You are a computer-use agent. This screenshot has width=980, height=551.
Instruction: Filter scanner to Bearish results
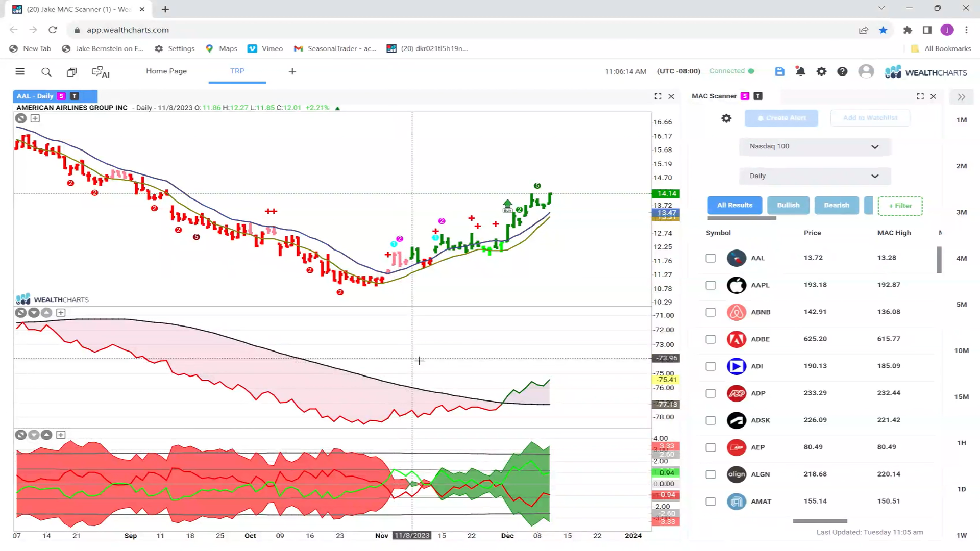click(837, 205)
